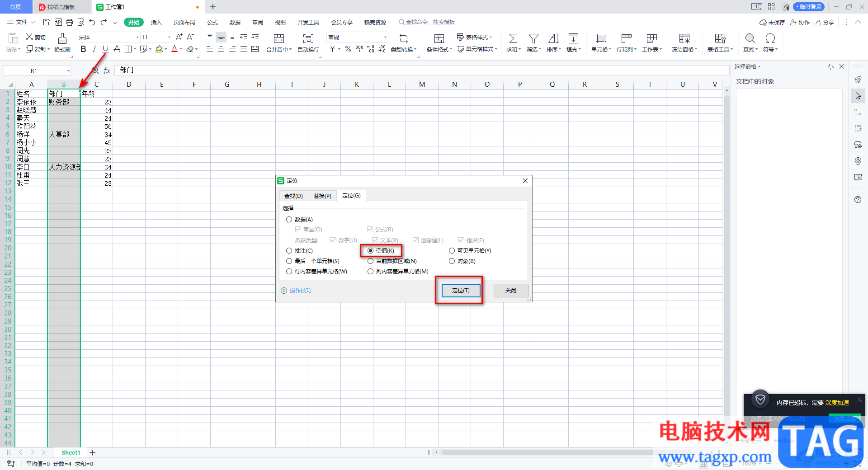The height and width of the screenshot is (470, 868).
Task: Open the 视图 ribbon tab
Action: click(280, 22)
